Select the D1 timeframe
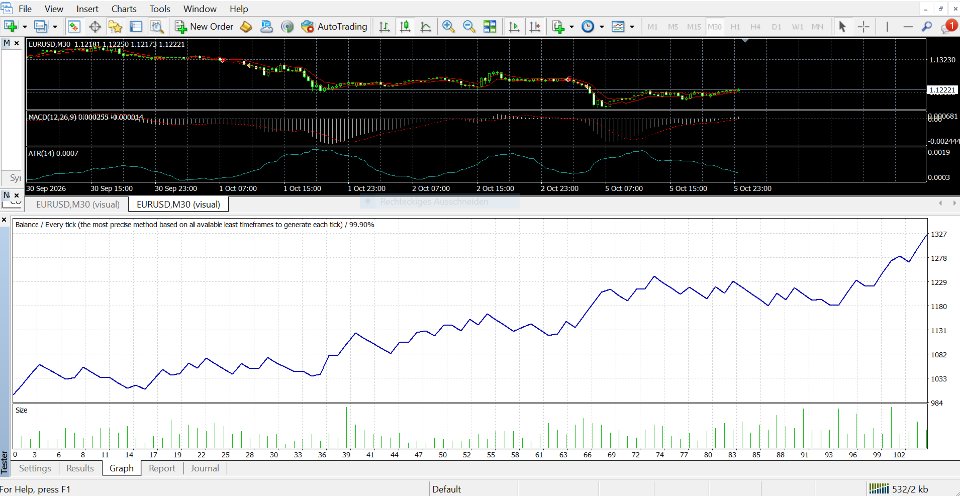This screenshot has width=960, height=496. pyautogui.click(x=776, y=27)
